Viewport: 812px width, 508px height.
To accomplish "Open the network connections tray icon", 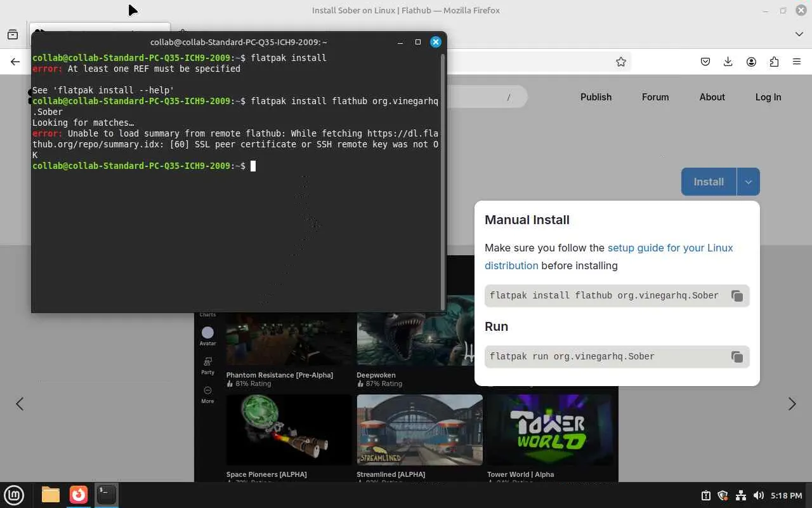I will pos(740,495).
